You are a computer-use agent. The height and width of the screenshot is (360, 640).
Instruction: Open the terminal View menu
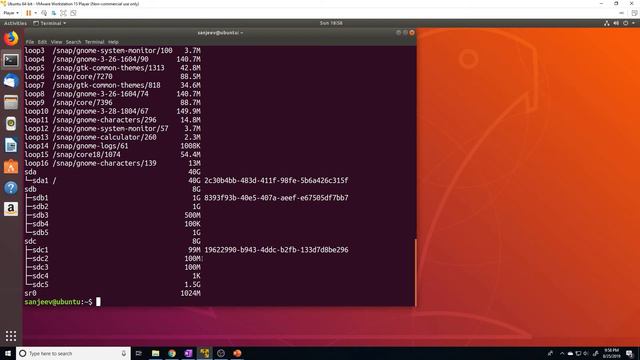56,42
